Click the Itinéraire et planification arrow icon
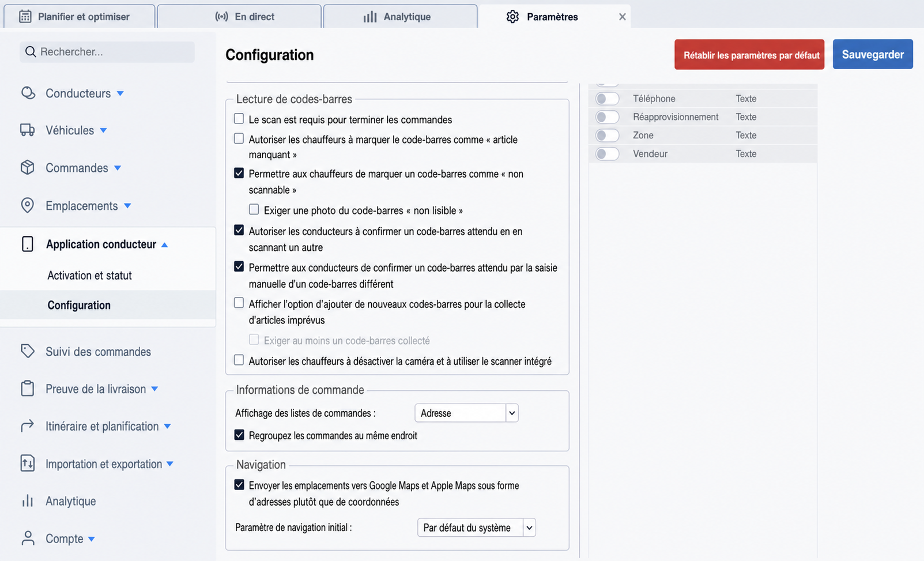This screenshot has height=561, width=924. [28, 426]
